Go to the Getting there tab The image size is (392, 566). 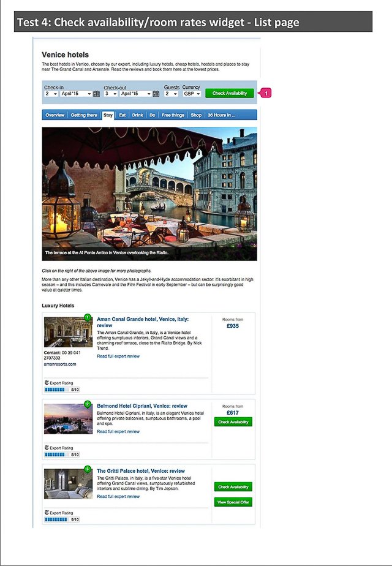click(x=83, y=115)
